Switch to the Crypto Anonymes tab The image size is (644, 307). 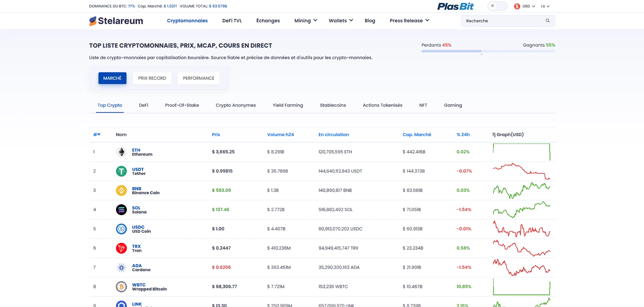[x=236, y=105]
